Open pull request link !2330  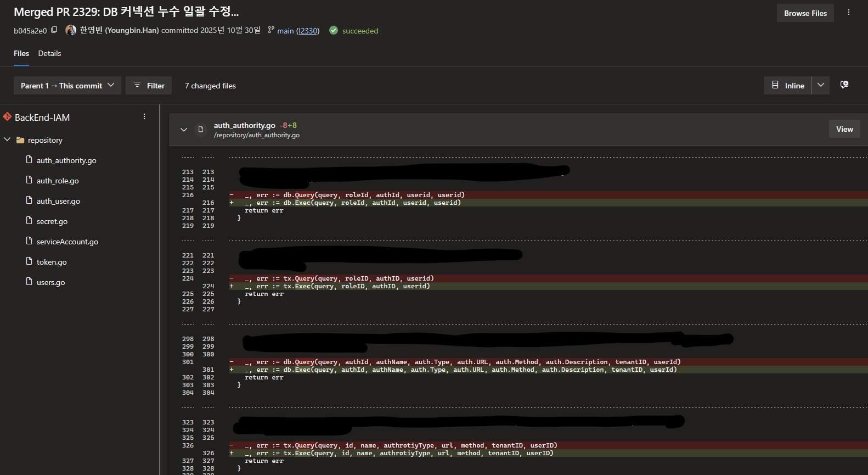tap(308, 31)
